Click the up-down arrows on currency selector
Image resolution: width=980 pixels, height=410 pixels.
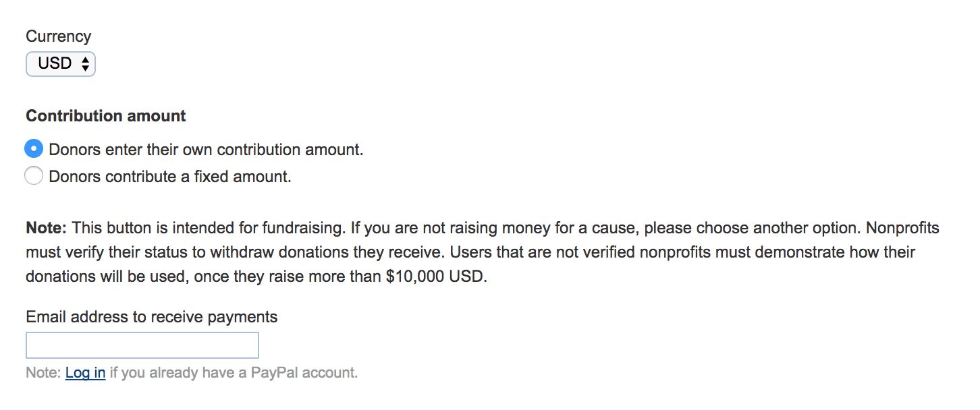pyautogui.click(x=85, y=64)
